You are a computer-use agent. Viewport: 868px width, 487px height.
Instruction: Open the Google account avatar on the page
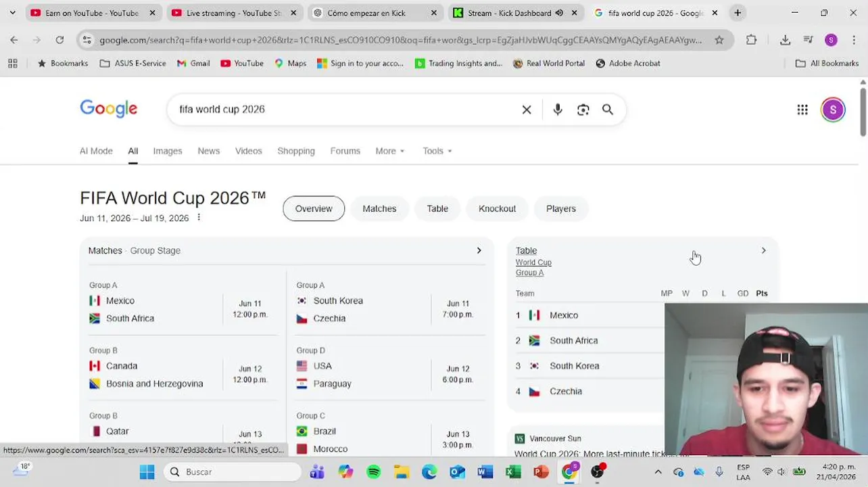click(x=833, y=110)
